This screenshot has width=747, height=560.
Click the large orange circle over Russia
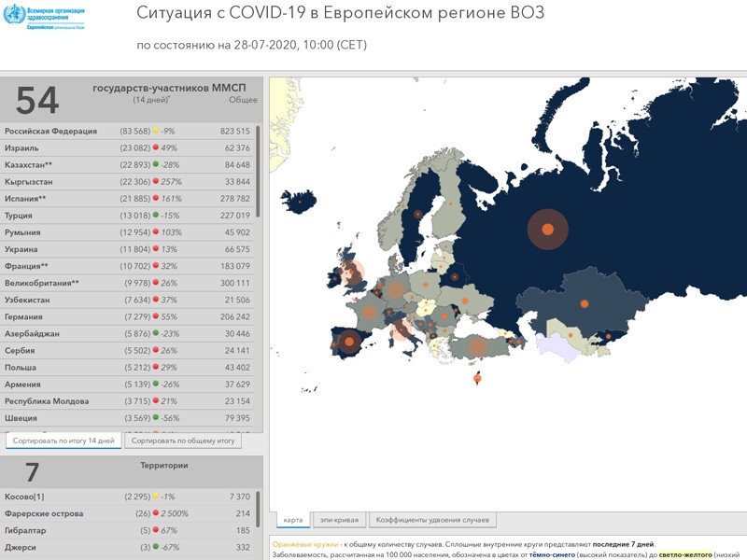(548, 230)
